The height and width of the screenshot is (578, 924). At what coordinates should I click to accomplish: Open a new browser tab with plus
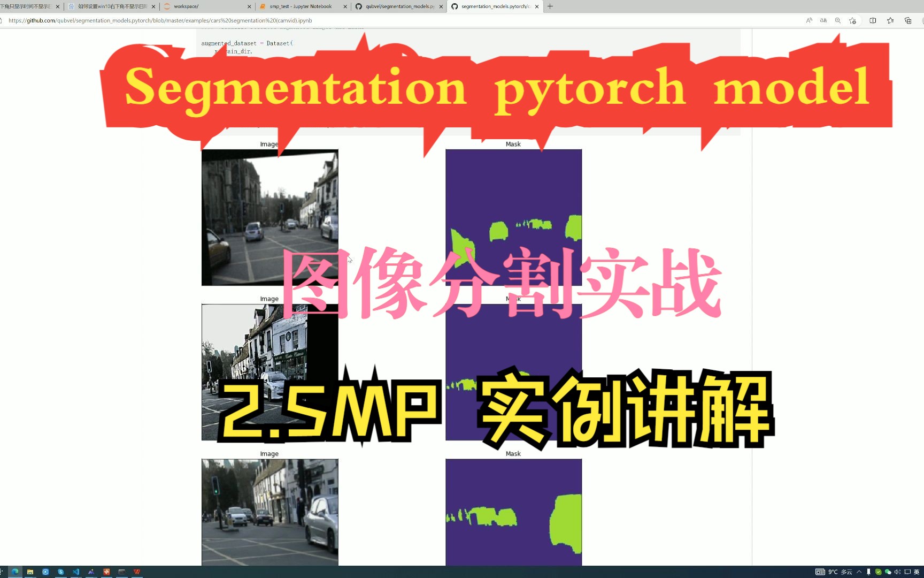[x=550, y=6]
